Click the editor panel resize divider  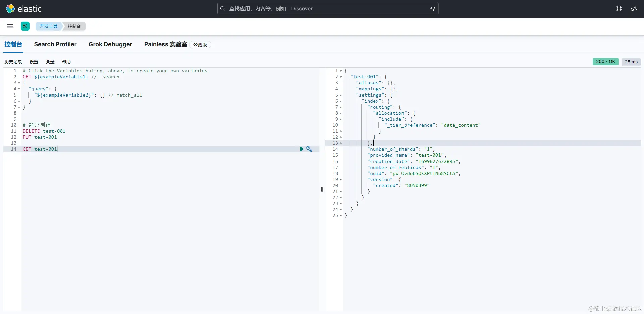pos(322,189)
